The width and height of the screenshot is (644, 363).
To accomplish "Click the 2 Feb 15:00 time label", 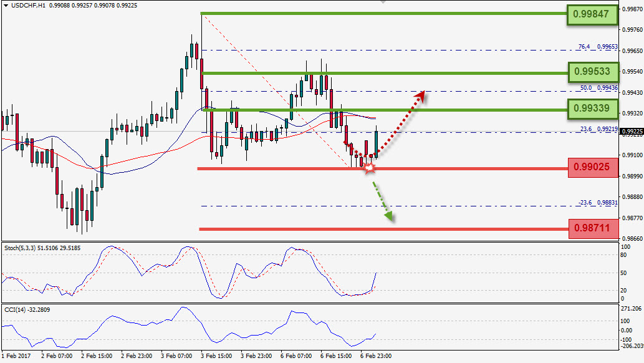I will pos(97,356).
